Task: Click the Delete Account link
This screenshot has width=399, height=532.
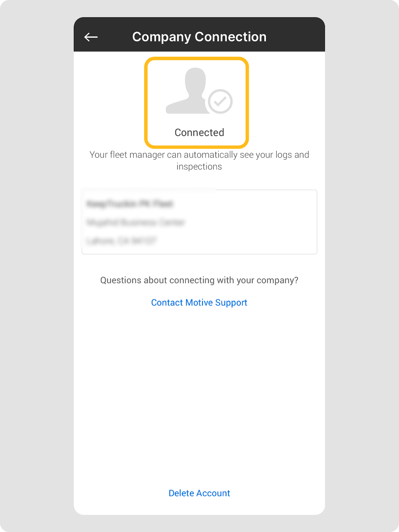Action: tap(199, 493)
